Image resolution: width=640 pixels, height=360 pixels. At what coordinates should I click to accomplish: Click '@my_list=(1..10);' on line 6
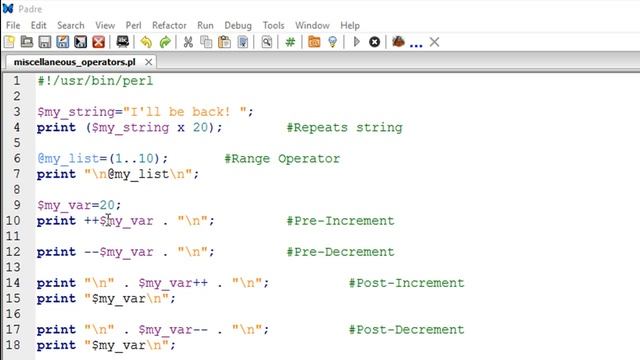pyautogui.click(x=102, y=158)
